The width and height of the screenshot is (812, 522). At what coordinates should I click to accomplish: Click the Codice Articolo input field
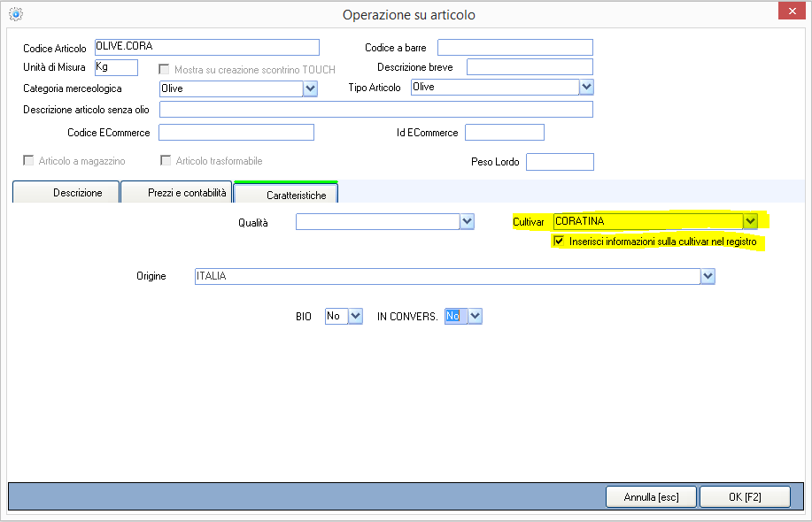207,47
